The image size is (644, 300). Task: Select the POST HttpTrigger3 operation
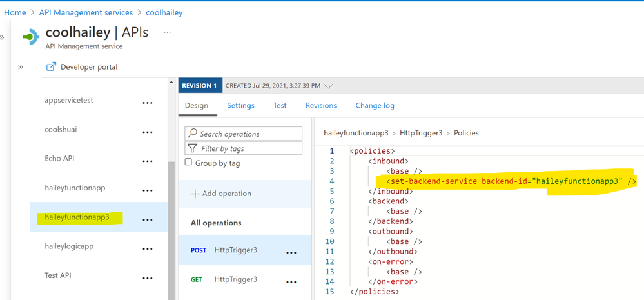245,250
